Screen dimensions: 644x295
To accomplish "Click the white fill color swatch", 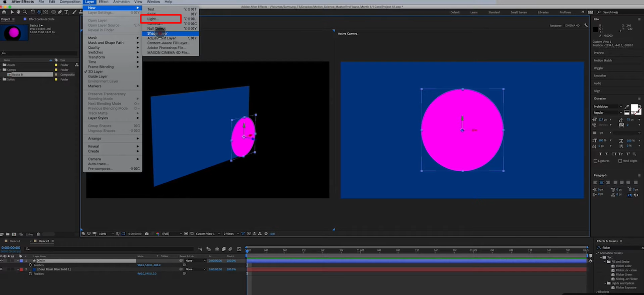I will tap(634, 107).
